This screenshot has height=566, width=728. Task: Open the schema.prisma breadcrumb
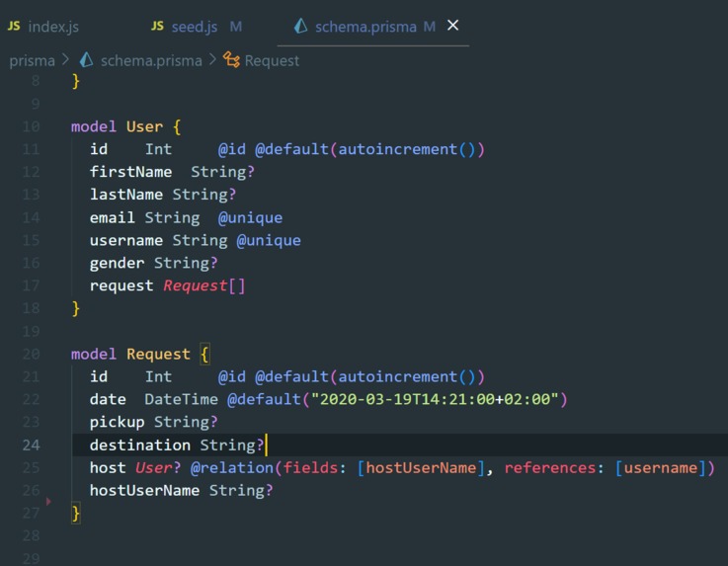coord(151,61)
